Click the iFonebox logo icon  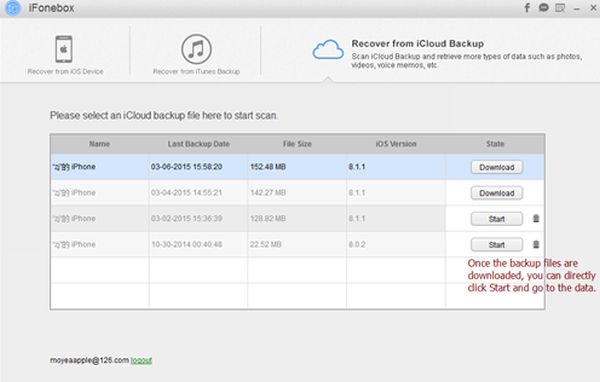pyautogui.click(x=13, y=8)
